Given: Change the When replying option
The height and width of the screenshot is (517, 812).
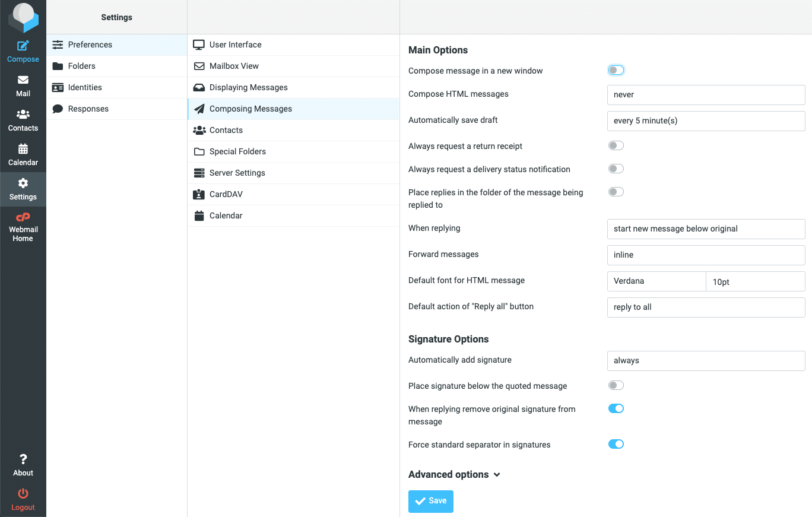Looking at the screenshot, I should (705, 229).
